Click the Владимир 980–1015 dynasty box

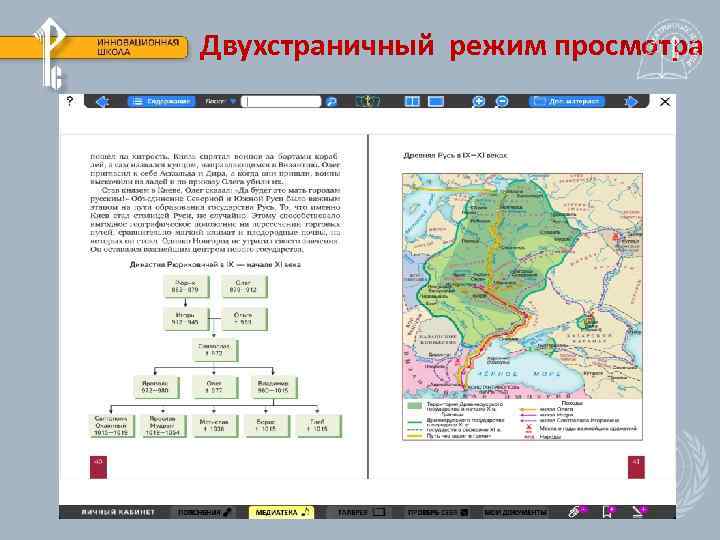click(273, 387)
